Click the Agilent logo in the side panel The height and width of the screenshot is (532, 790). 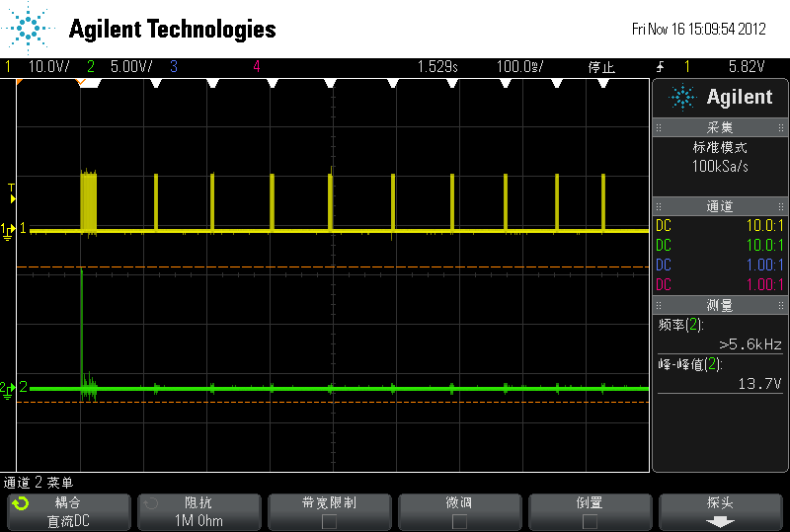[721, 97]
